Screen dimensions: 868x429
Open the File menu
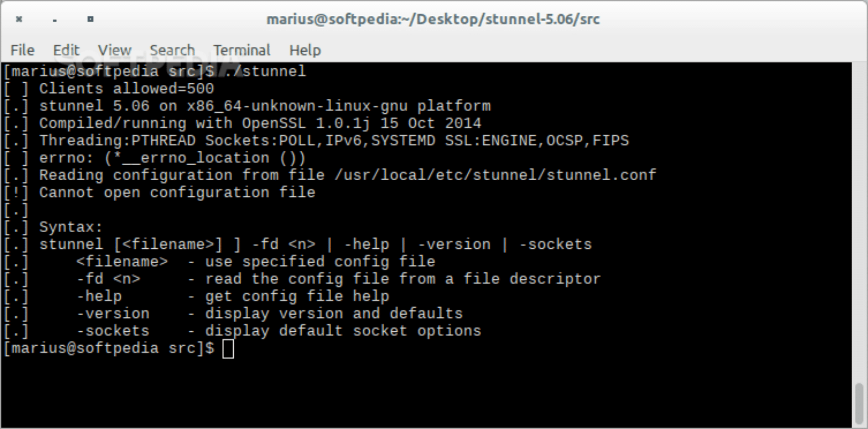tap(22, 50)
